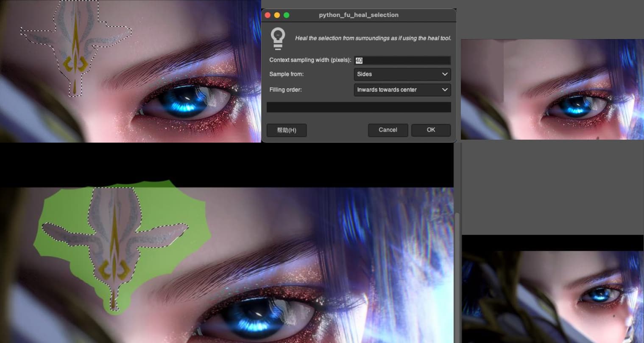Click the blue eye in the top-left image
This screenshot has width=644, height=343.
tap(180, 103)
